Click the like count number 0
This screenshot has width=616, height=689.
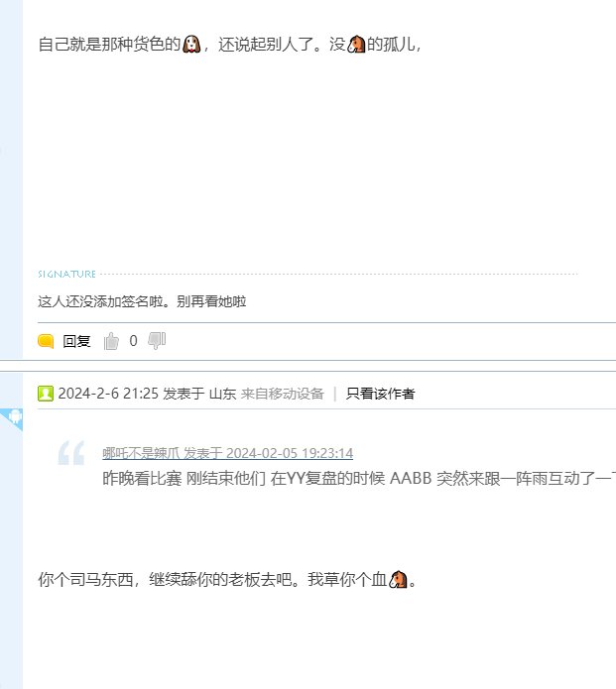[133, 341]
